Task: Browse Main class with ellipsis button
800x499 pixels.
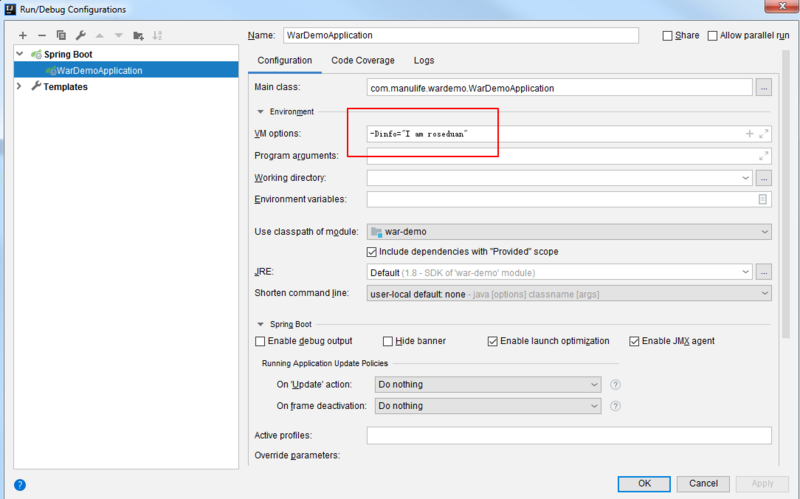Action: point(763,88)
